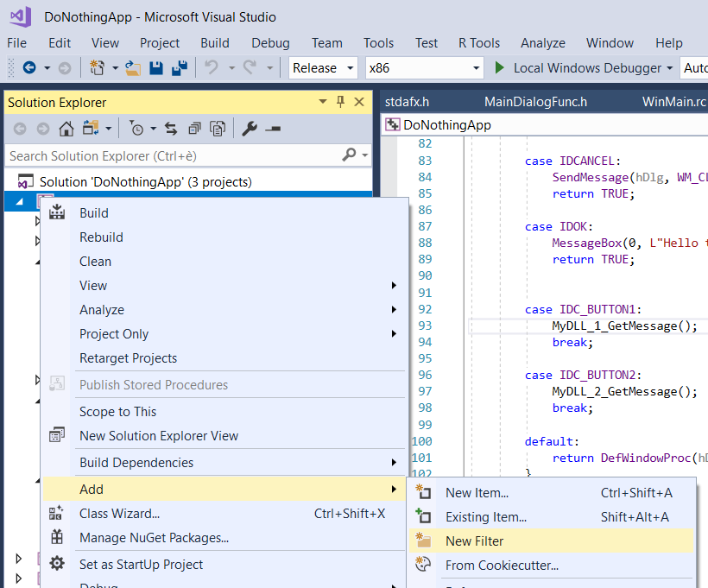708x588 pixels.
Task: Click the Undo arrow icon
Action: coord(212,68)
